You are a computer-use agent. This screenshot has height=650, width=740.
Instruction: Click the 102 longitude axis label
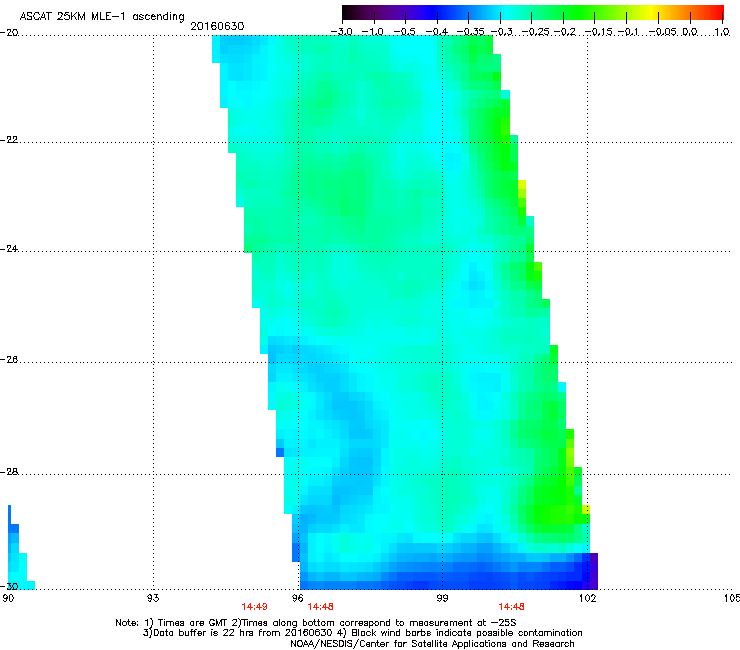pyautogui.click(x=588, y=599)
